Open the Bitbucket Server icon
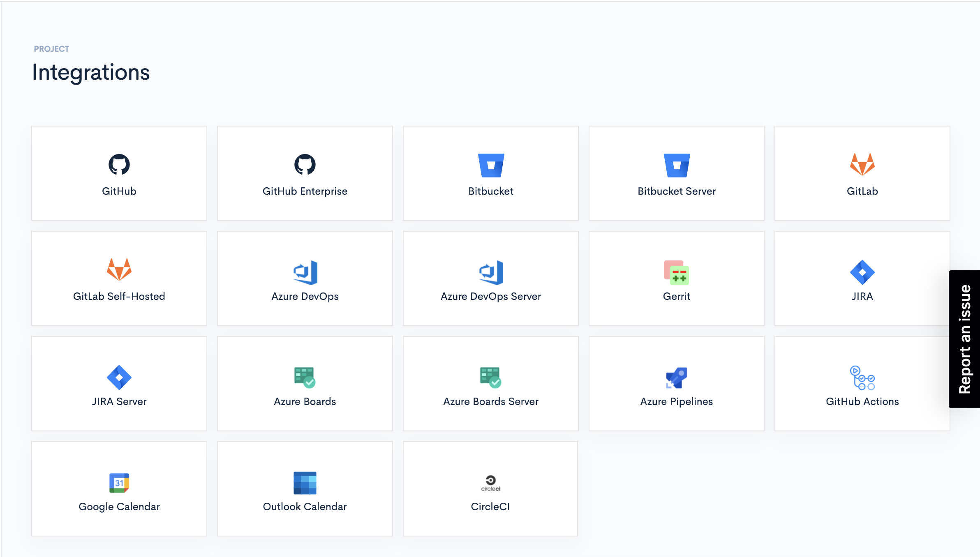 pos(677,165)
